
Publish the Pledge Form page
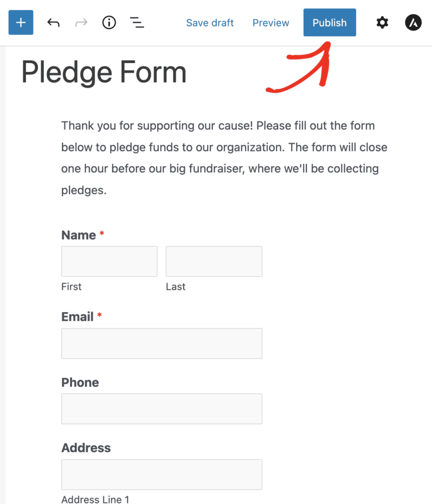pos(329,22)
